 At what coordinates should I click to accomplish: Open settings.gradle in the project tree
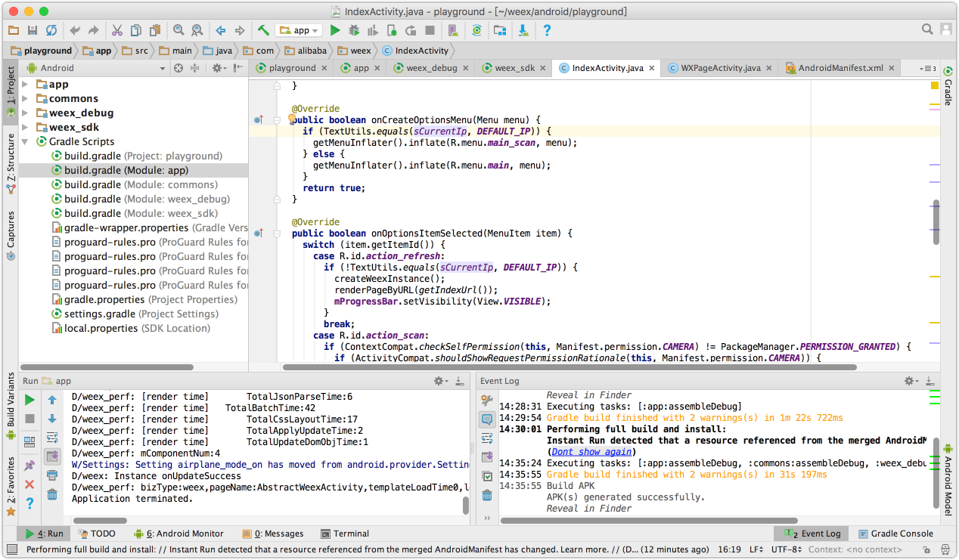(x=100, y=314)
